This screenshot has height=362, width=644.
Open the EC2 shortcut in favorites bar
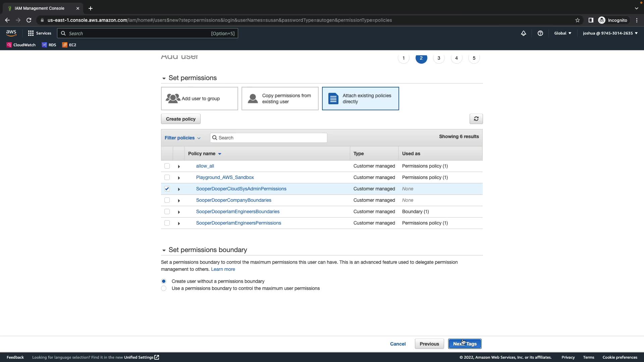coord(69,45)
